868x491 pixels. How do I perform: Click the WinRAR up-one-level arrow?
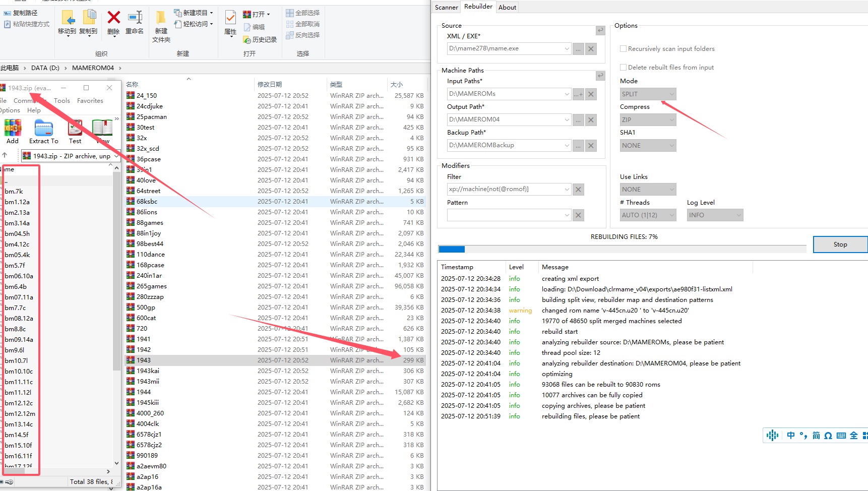pos(5,155)
